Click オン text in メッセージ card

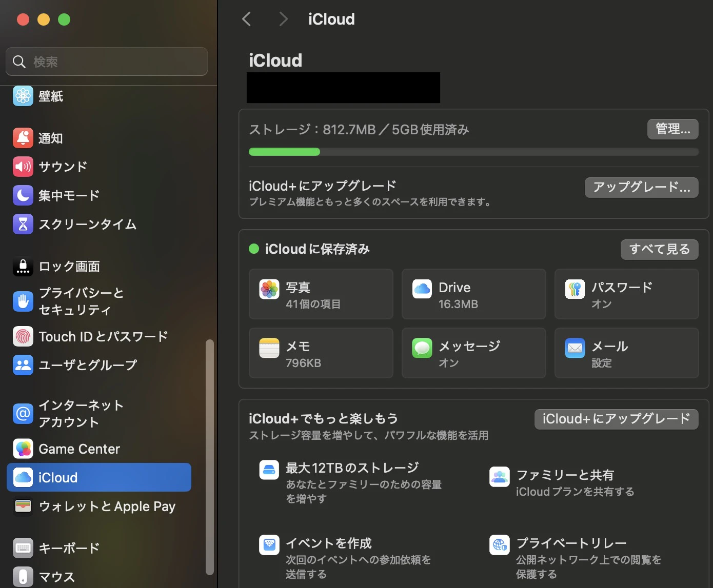coord(449,363)
